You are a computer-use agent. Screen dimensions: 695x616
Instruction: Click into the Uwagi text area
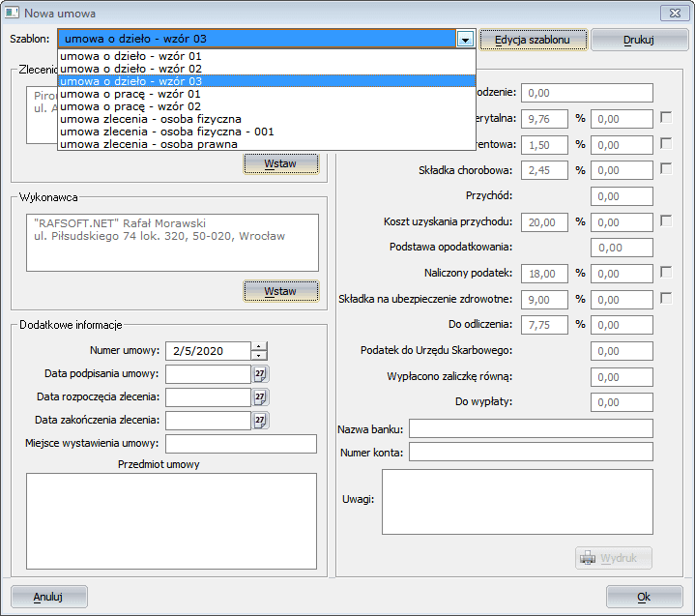pos(517,501)
